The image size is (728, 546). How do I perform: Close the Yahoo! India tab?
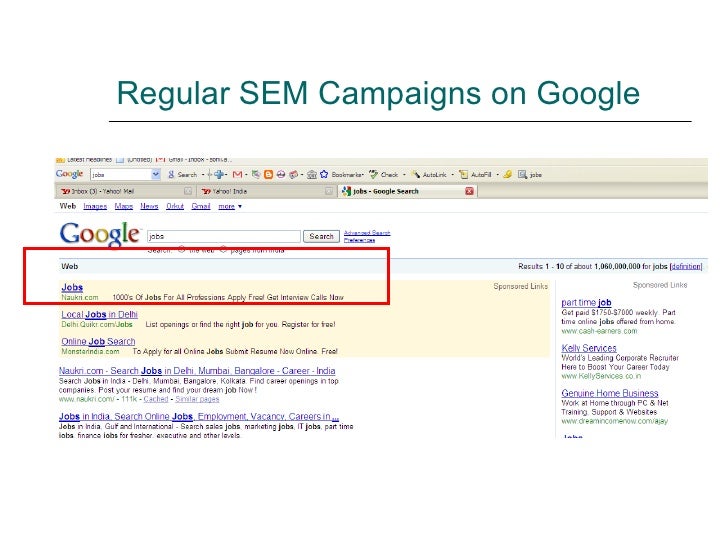329,191
